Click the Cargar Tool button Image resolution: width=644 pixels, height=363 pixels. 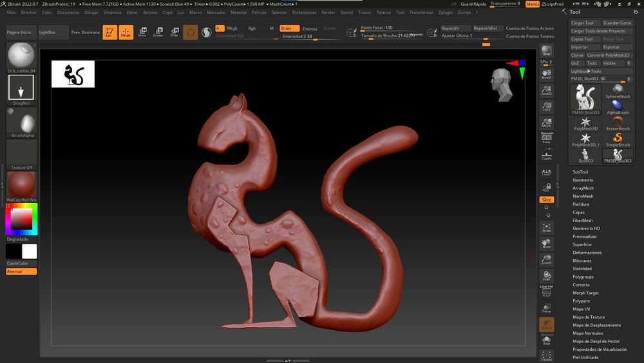pos(583,23)
